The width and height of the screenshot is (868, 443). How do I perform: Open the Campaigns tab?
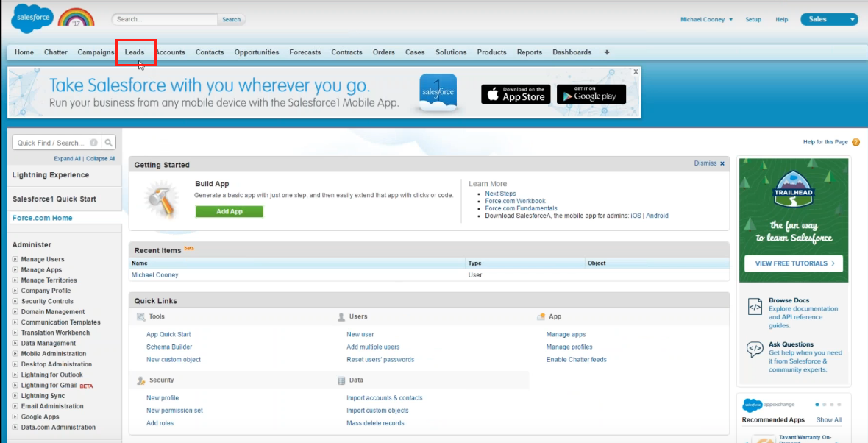pos(96,52)
